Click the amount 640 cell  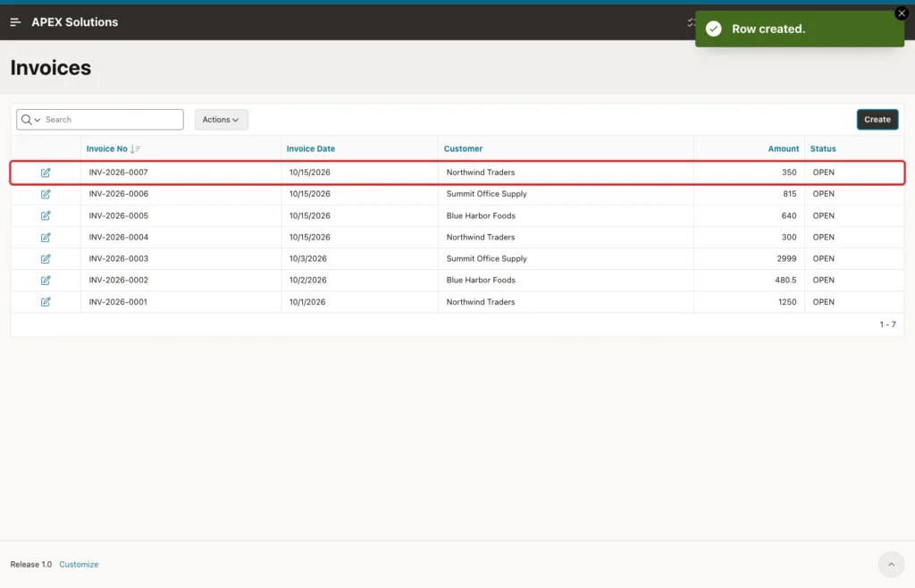point(789,216)
